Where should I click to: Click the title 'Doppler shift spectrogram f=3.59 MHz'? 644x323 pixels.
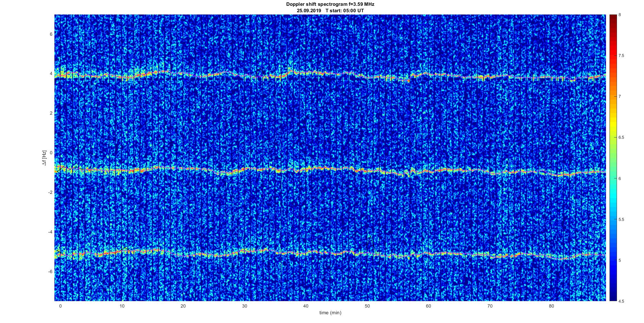pos(330,5)
